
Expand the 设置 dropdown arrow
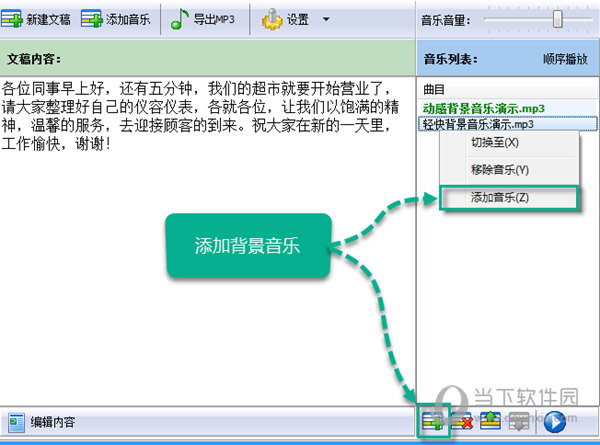[x=326, y=19]
